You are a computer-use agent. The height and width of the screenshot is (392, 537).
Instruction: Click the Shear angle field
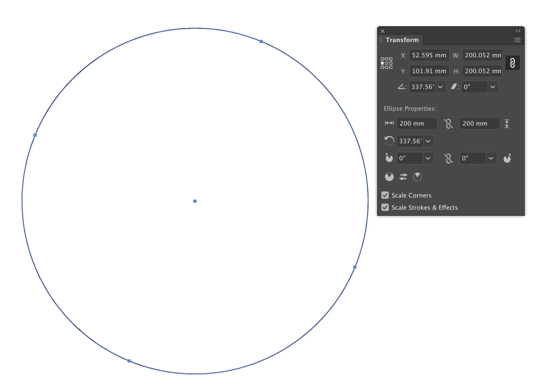click(475, 87)
